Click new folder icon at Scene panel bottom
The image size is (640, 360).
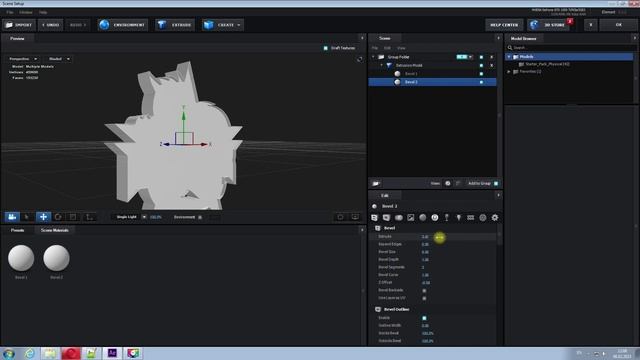376,184
